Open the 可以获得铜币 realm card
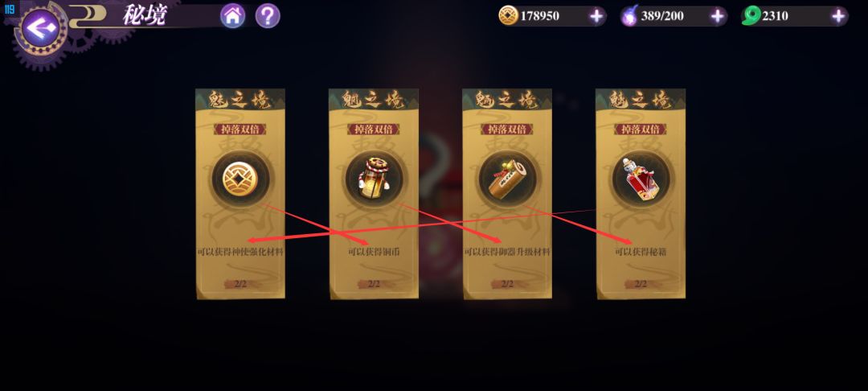 click(x=374, y=194)
